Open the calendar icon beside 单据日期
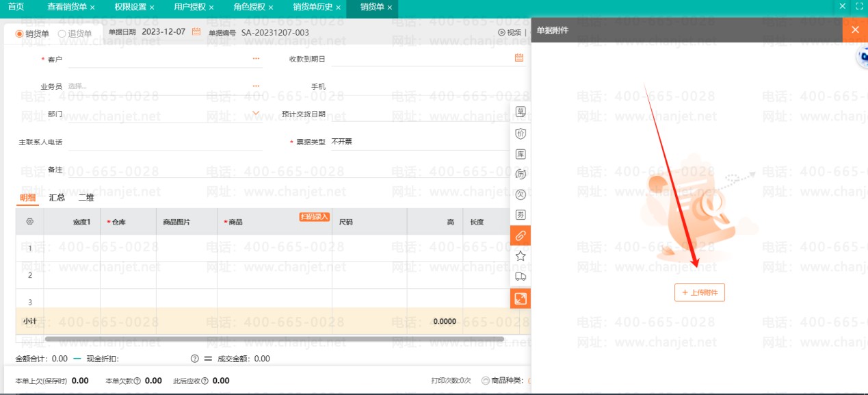This screenshot has height=395, width=868. point(196,32)
